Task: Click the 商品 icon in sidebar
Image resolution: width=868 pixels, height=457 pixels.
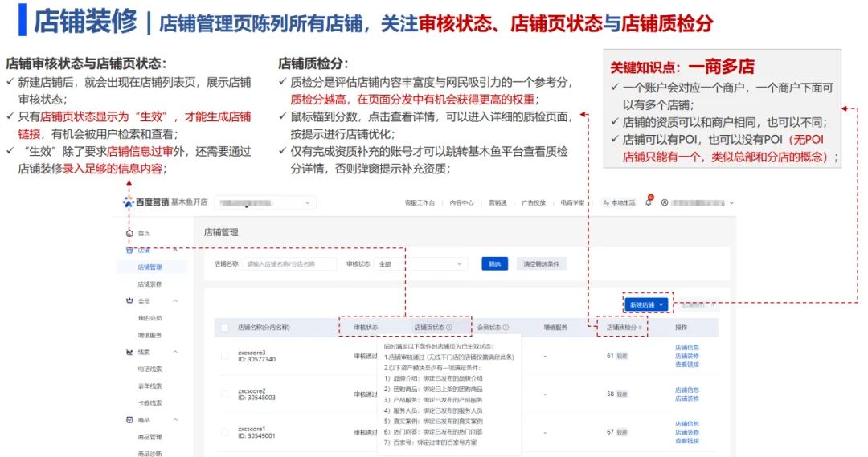Action: click(129, 420)
